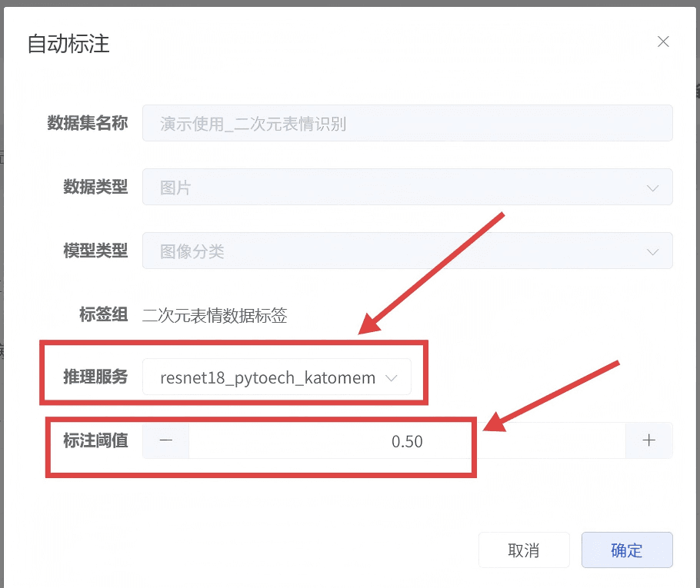Viewport: 700px width, 588px height.
Task: Click the 标签组 field label
Action: coord(103,314)
